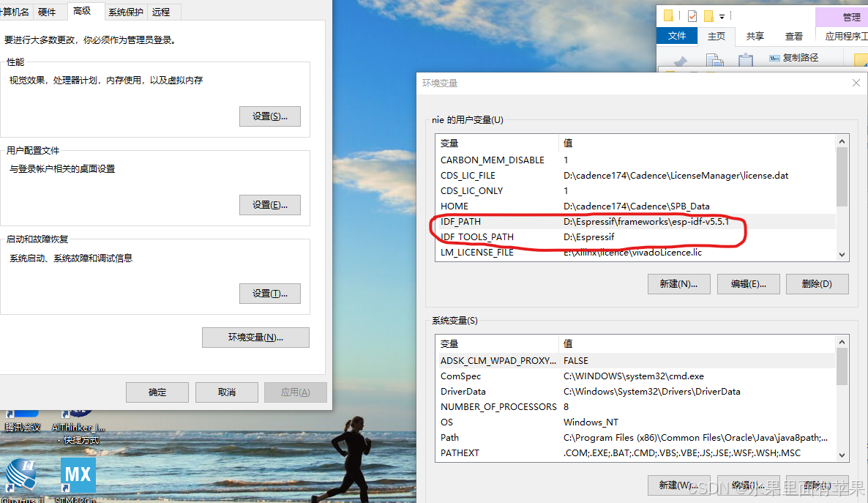This screenshot has height=503, width=868.
Task: Click the folder icon in Explorer title bar
Action: [x=669, y=16]
